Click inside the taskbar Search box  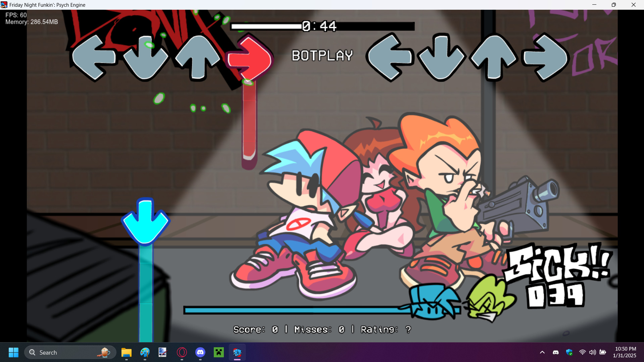(67, 352)
